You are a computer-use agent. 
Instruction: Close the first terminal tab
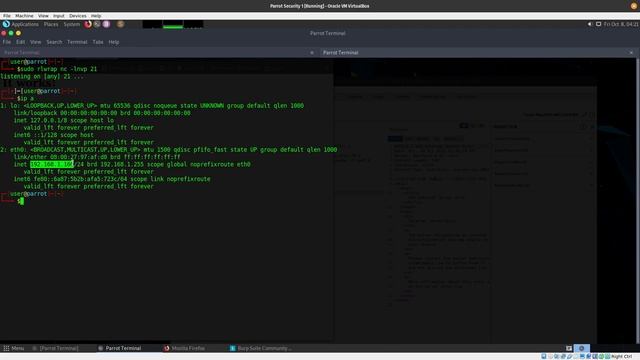pyautogui.click(x=312, y=53)
